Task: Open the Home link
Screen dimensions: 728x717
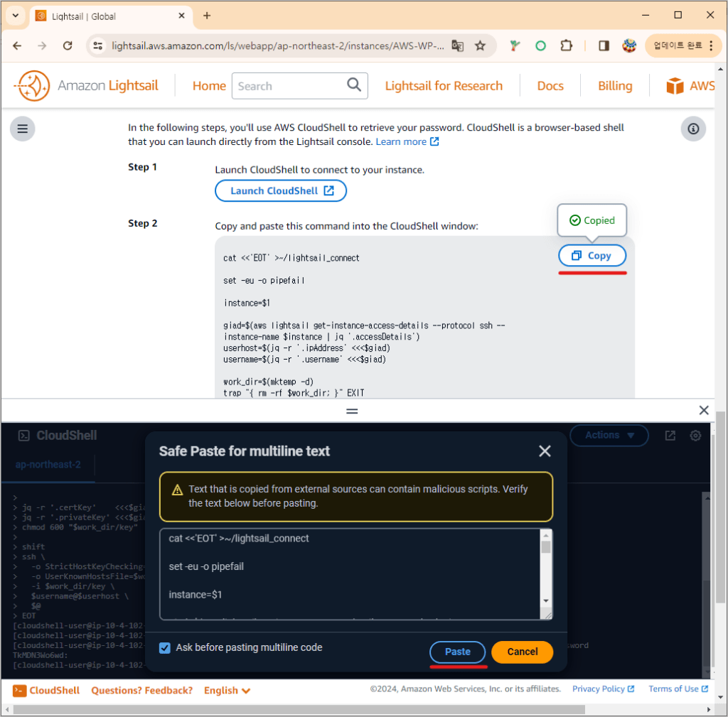Action: (x=209, y=86)
